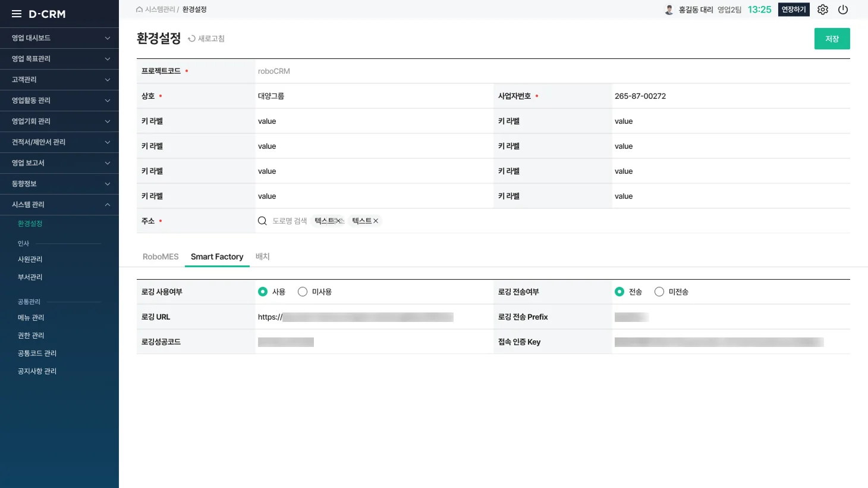868x488 pixels.
Task: Click the address search magnifier icon
Action: click(262, 221)
